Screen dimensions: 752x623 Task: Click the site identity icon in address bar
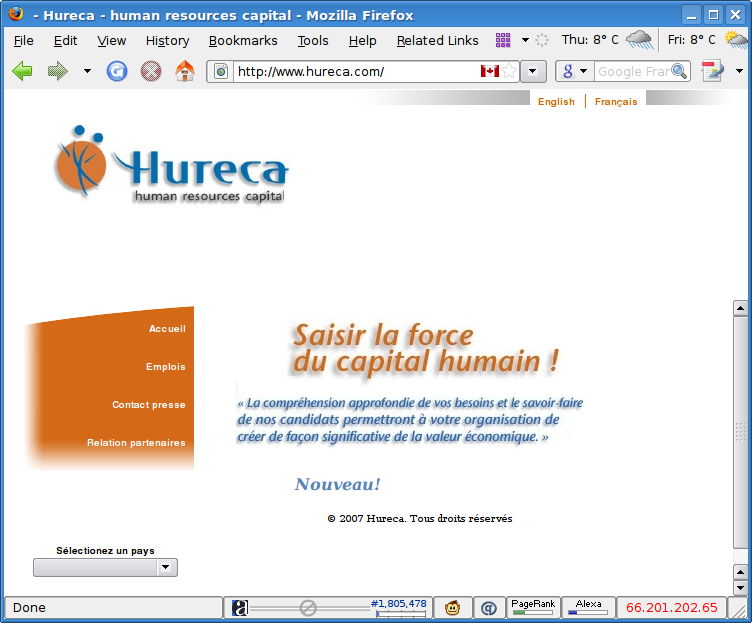pyautogui.click(x=221, y=72)
